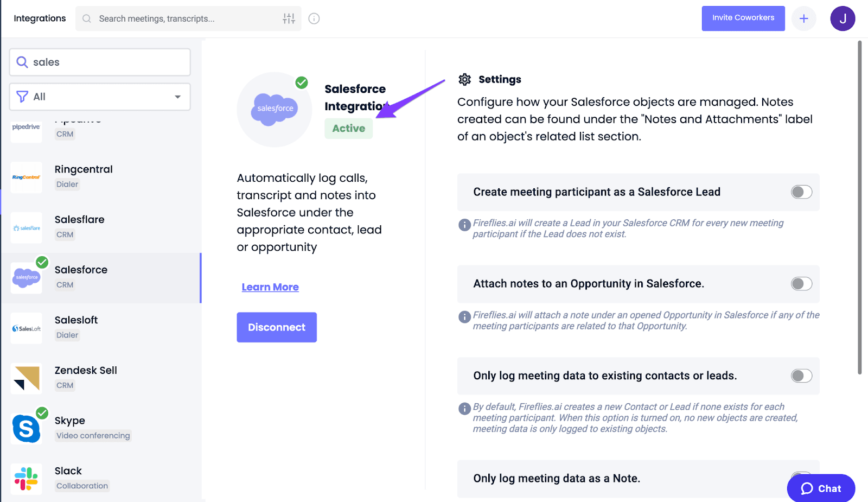This screenshot has height=502, width=868.
Task: Click the Skype logo icon
Action: [26, 429]
